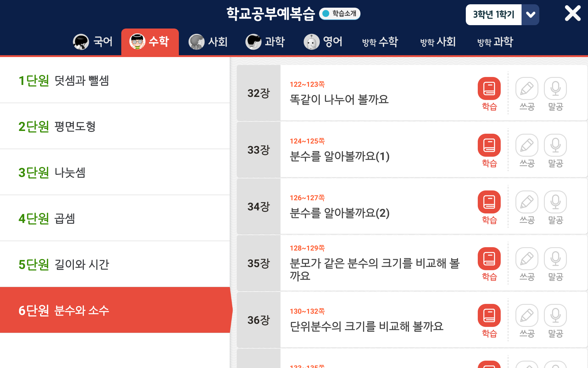Tap the 쓰공 pencil icon for 33장
This screenshot has width=588, height=368.
point(527,145)
